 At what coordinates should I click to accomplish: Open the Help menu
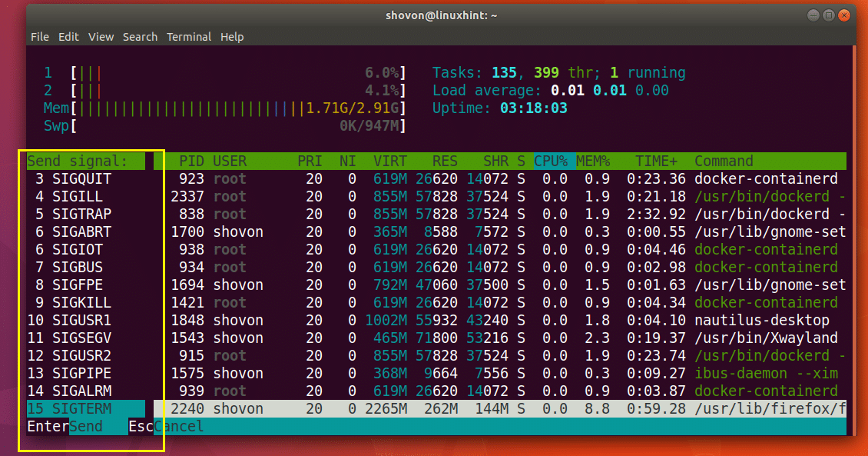[x=232, y=37]
